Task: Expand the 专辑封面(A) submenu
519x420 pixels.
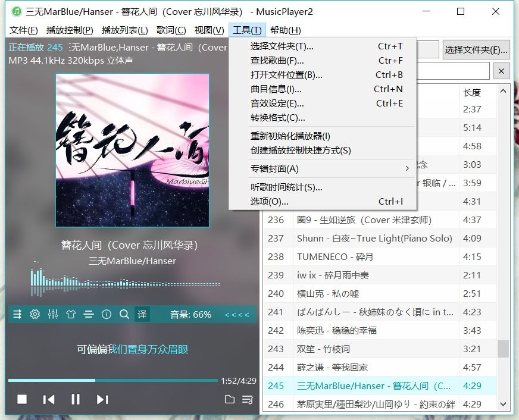Action: pyautogui.click(x=323, y=169)
